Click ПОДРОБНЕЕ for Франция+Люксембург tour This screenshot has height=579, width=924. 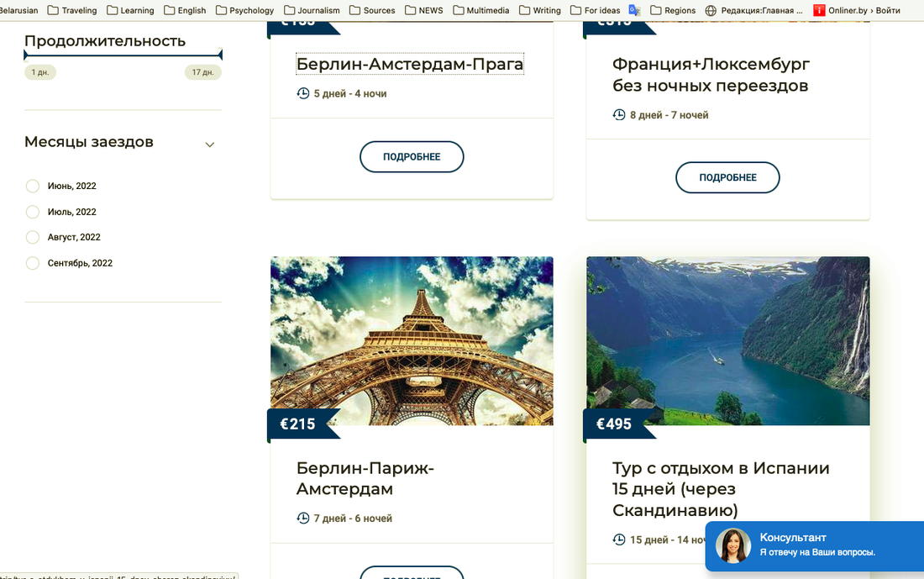[727, 177]
